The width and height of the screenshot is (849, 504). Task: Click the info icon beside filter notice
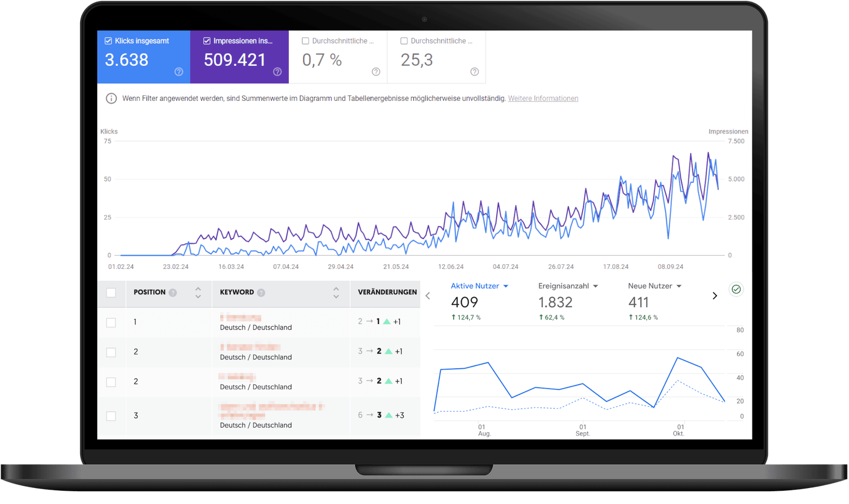[111, 99]
